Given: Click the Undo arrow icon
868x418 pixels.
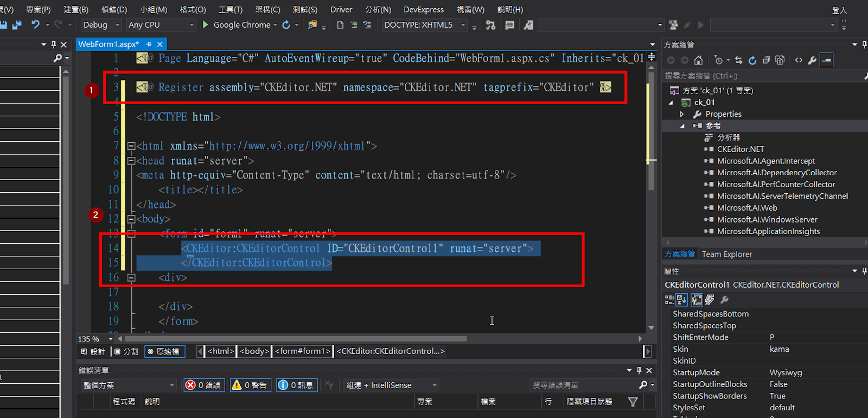Looking at the screenshot, I should (x=36, y=24).
